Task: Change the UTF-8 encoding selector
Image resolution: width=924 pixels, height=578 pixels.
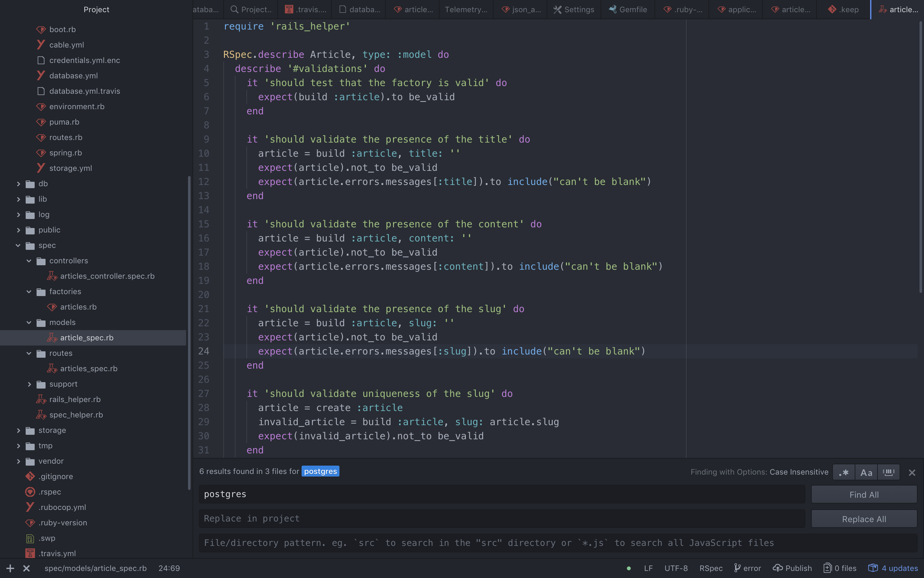Action: click(676, 568)
